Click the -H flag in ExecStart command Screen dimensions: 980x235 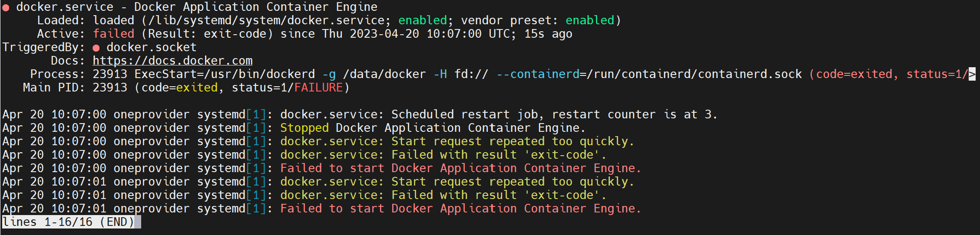pos(440,74)
